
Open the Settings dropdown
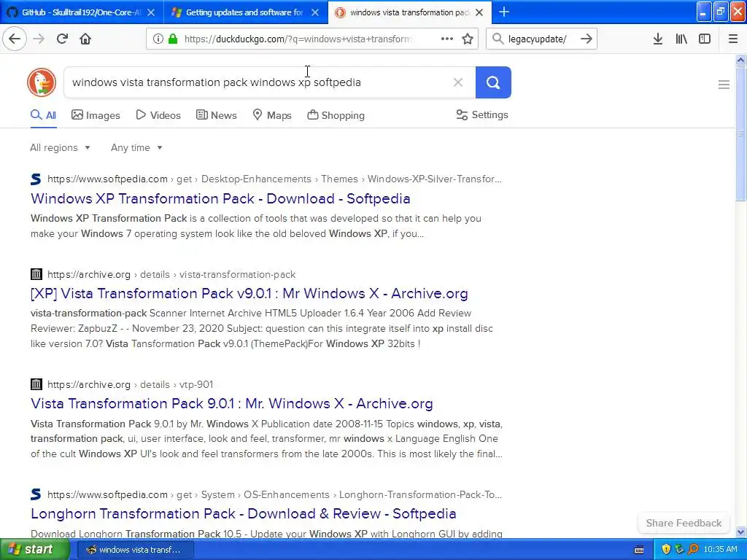(482, 114)
